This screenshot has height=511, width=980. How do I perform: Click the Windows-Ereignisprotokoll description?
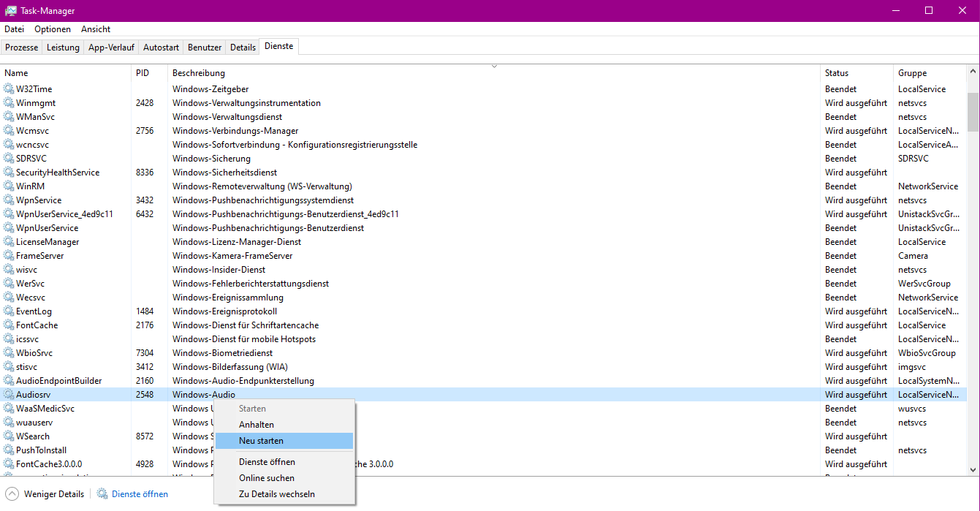pyautogui.click(x=224, y=311)
